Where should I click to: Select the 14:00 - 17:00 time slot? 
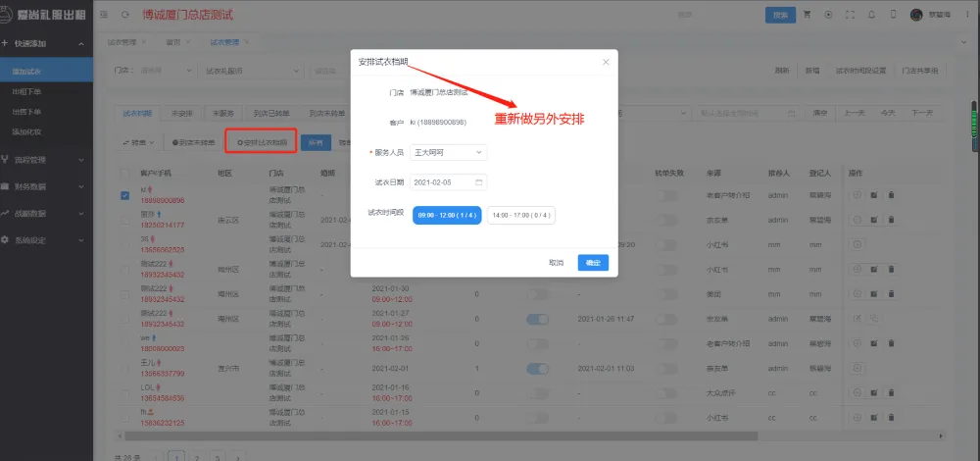tap(520, 215)
